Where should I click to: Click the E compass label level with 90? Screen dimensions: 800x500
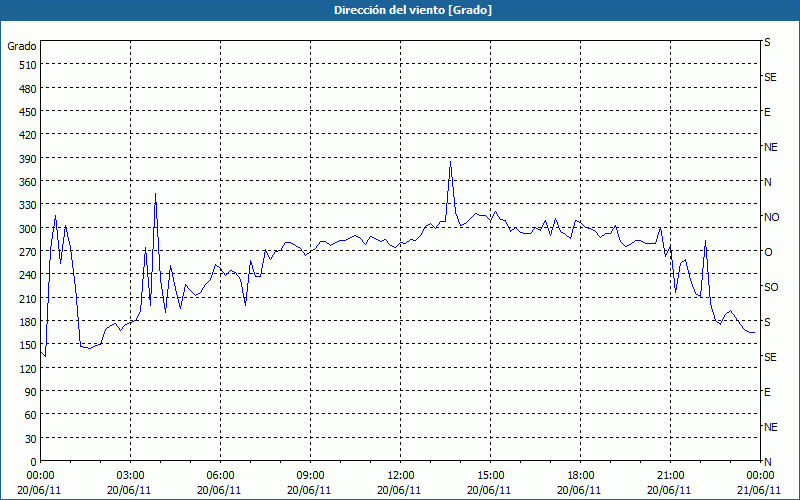click(767, 392)
